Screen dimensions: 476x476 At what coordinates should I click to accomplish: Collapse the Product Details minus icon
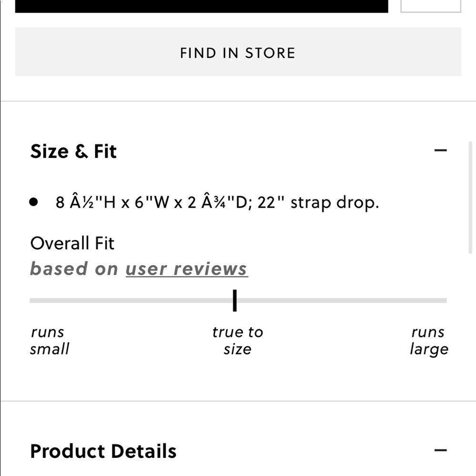pyautogui.click(x=441, y=450)
